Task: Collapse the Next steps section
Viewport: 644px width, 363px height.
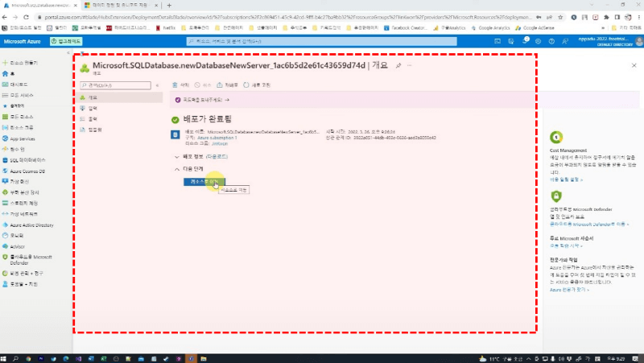Action: pyautogui.click(x=176, y=169)
